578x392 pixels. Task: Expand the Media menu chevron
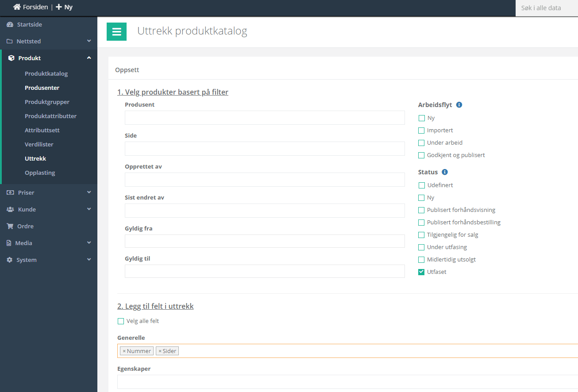point(89,243)
